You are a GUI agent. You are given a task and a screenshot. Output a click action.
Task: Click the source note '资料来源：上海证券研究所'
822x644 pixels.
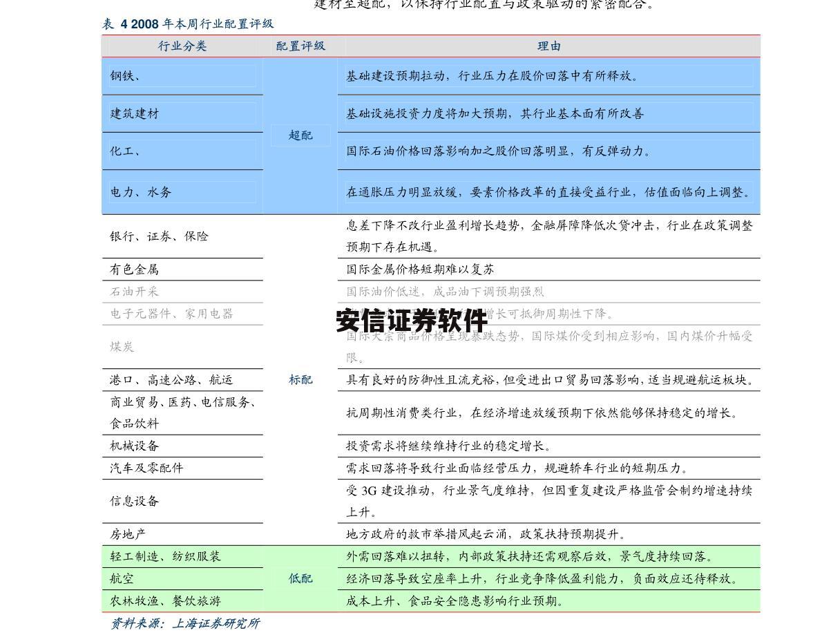186,623
